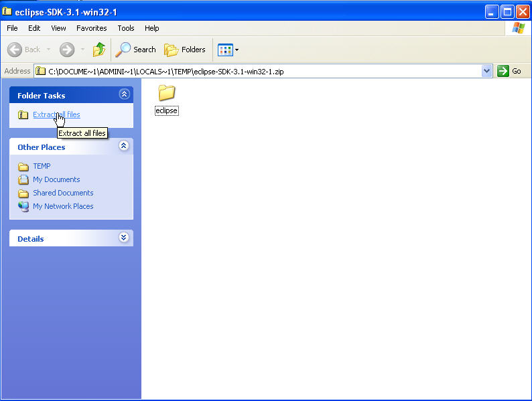Click the TEMP folder icon

click(23, 167)
